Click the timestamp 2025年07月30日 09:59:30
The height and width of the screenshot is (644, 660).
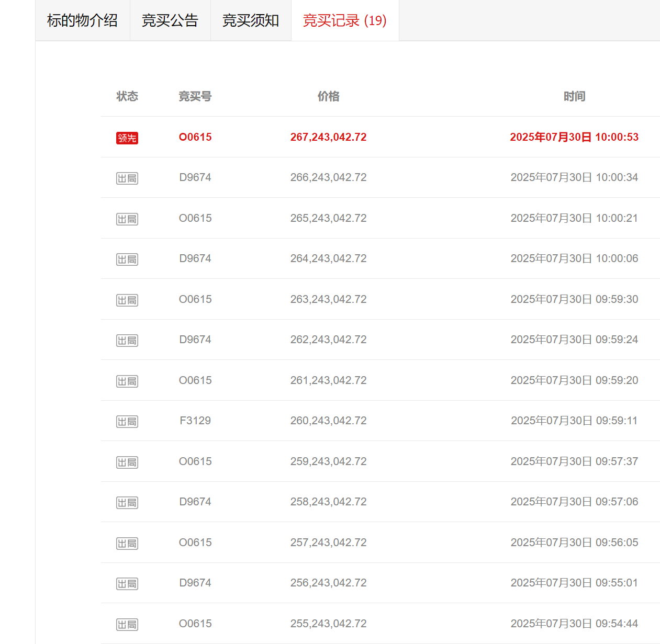pos(574,299)
